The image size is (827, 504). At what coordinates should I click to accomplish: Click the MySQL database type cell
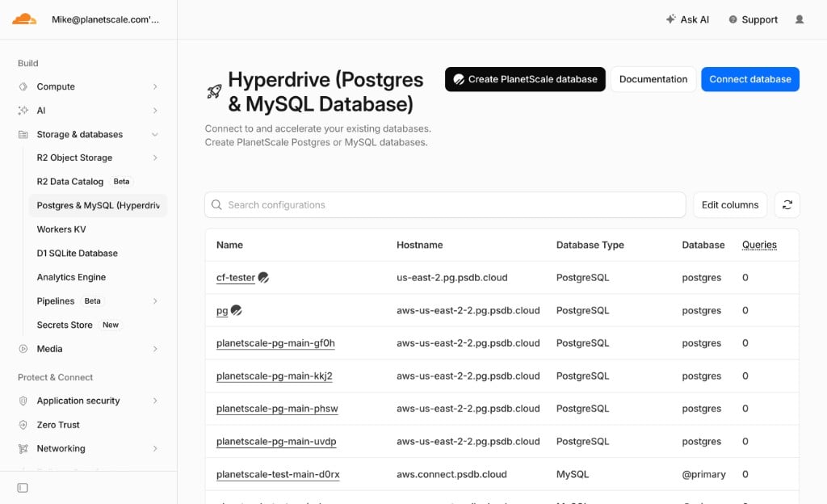(x=573, y=474)
